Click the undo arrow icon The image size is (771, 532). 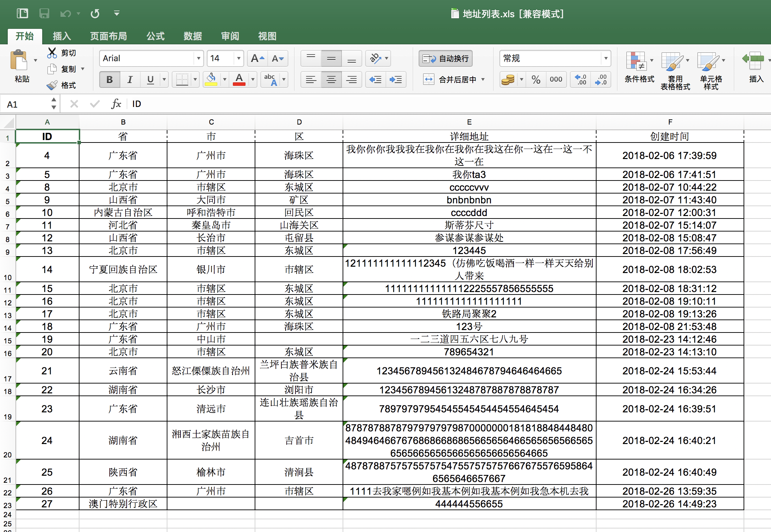pyautogui.click(x=66, y=14)
